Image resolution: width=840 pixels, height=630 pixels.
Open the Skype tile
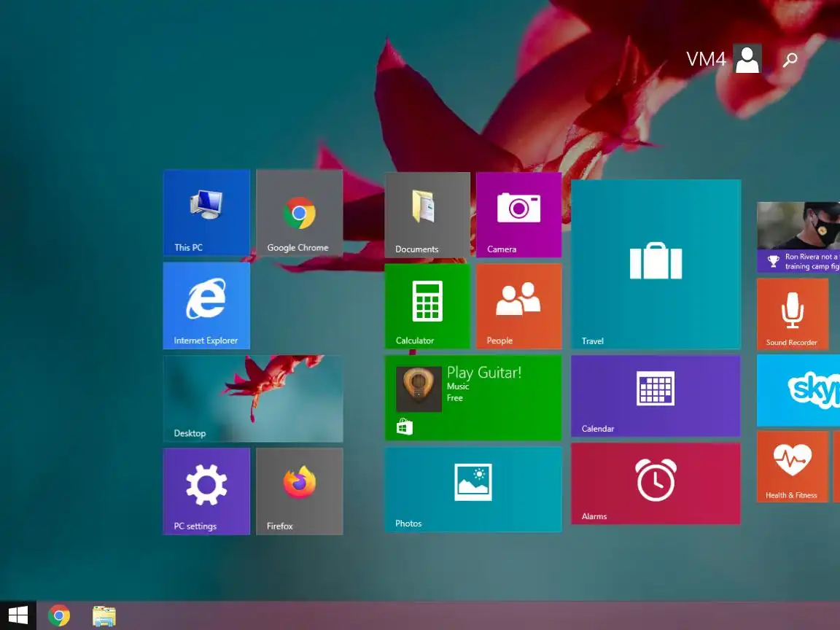798,391
